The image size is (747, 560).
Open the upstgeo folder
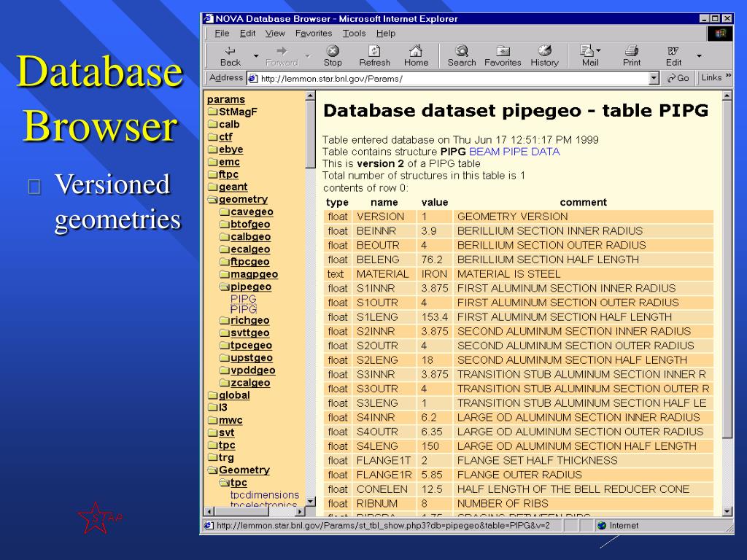click(247, 357)
